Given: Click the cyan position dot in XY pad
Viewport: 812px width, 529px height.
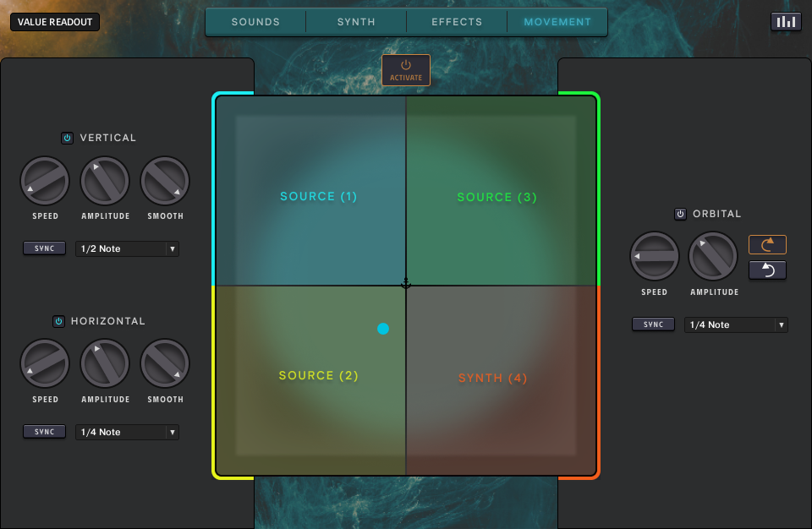Looking at the screenshot, I should (383, 329).
